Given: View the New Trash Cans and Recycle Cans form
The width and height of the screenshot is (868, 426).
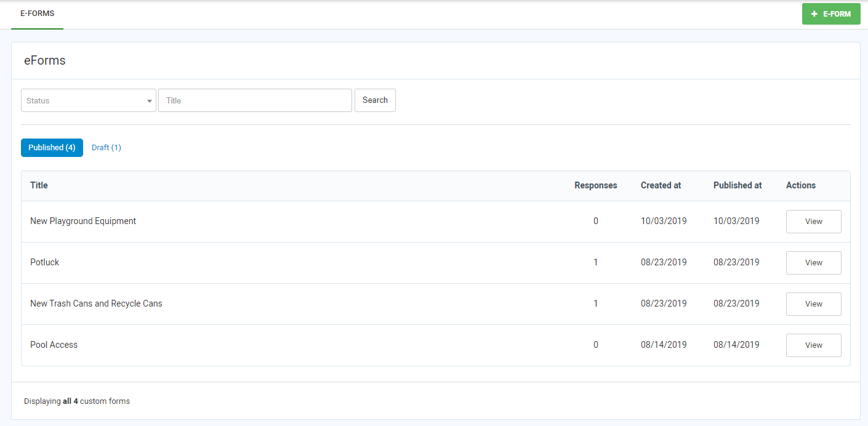Looking at the screenshot, I should (813, 303).
